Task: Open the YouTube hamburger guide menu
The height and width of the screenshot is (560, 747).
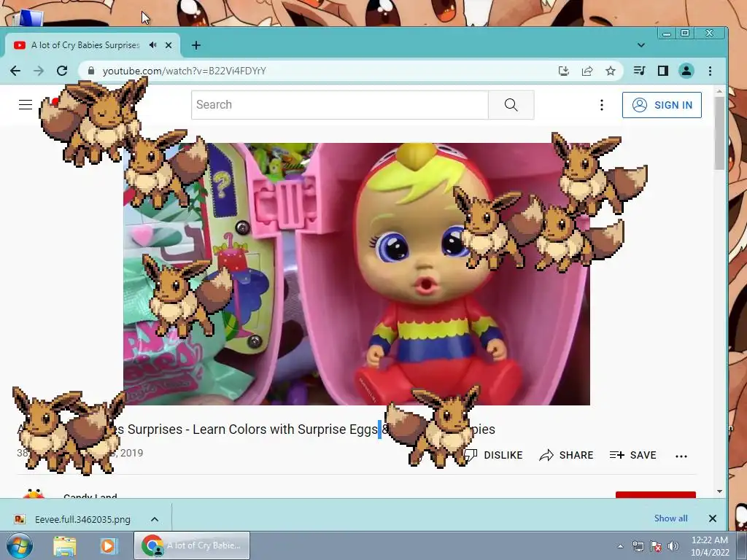Action: pos(26,105)
